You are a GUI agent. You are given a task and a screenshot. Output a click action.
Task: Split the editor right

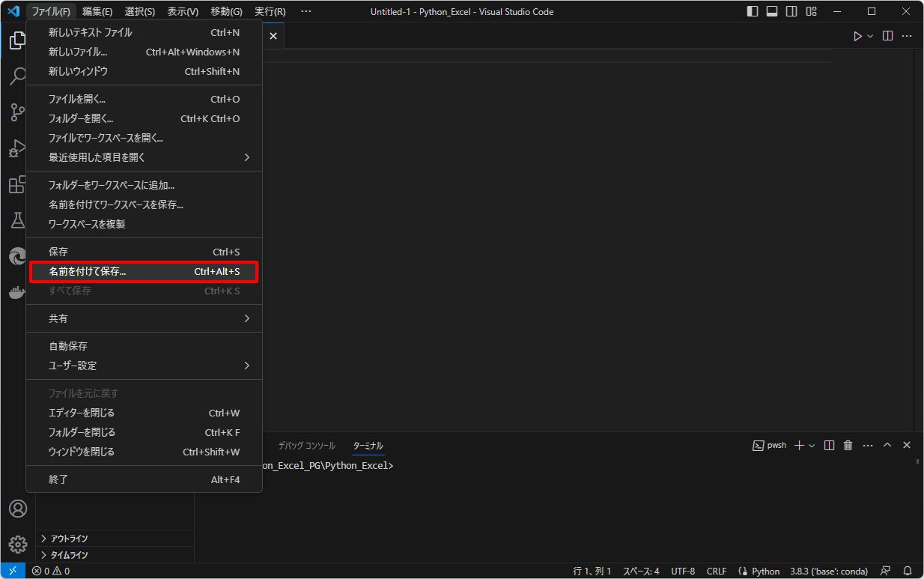click(887, 36)
